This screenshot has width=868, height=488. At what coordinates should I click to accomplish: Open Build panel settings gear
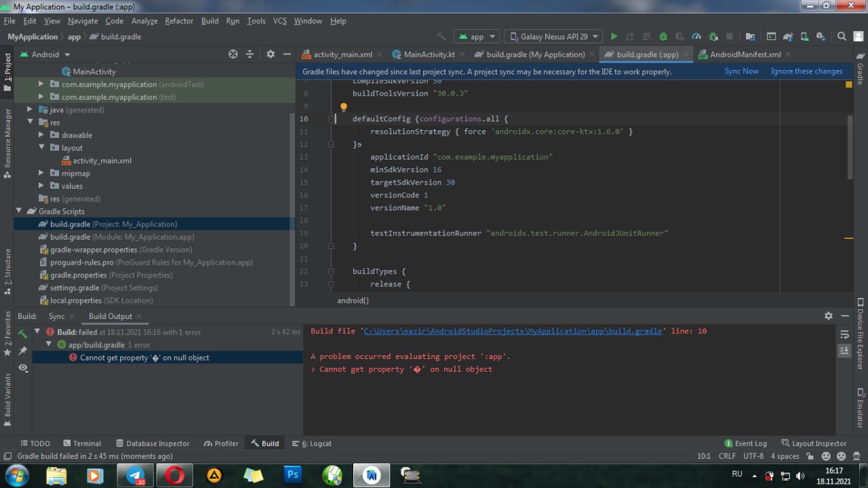[x=828, y=316]
